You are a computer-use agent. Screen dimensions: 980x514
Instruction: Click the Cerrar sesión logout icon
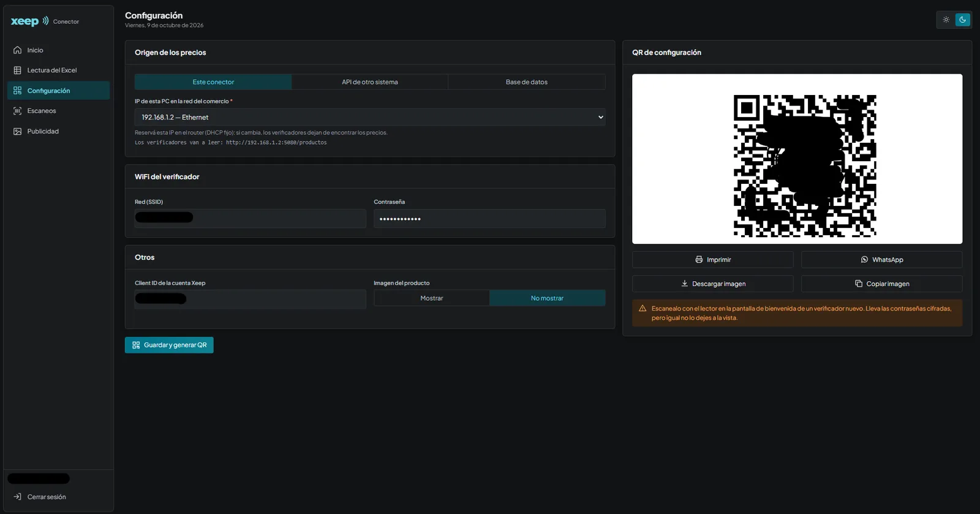click(17, 497)
